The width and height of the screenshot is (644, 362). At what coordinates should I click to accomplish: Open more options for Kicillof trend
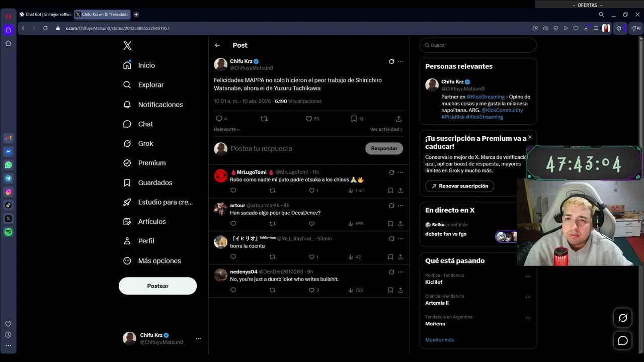coord(528,276)
